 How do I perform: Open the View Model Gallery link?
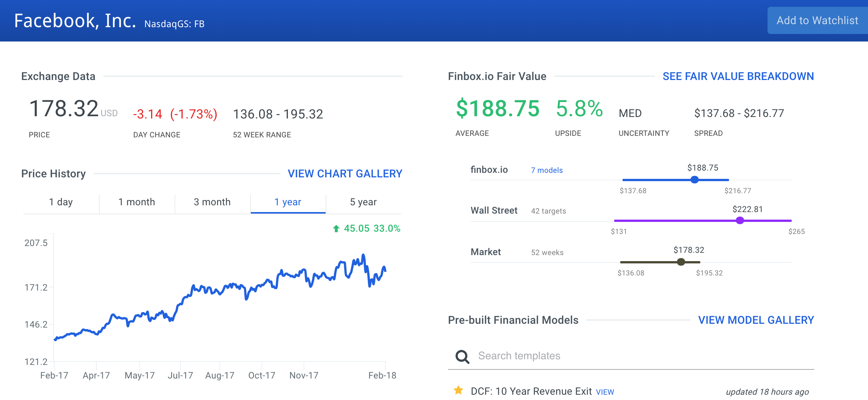[x=756, y=320]
